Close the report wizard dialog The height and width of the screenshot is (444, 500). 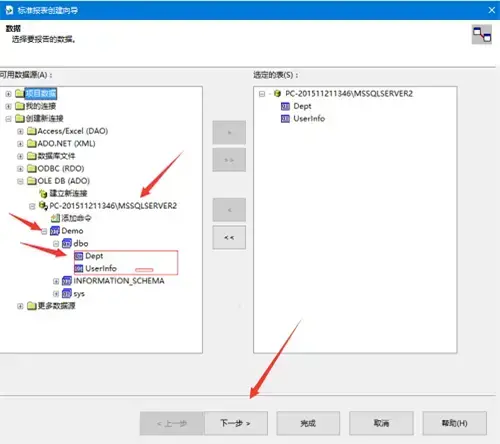click(x=492, y=10)
